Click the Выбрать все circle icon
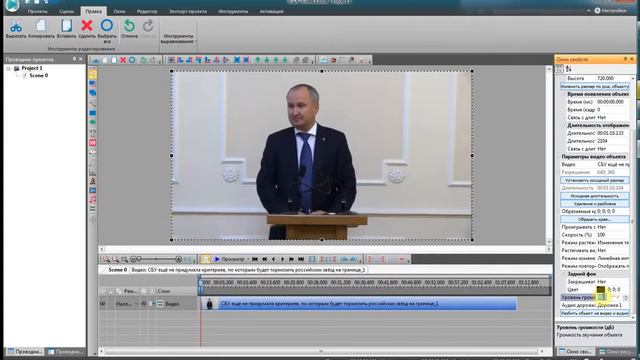640x360 pixels. pyautogui.click(x=107, y=25)
